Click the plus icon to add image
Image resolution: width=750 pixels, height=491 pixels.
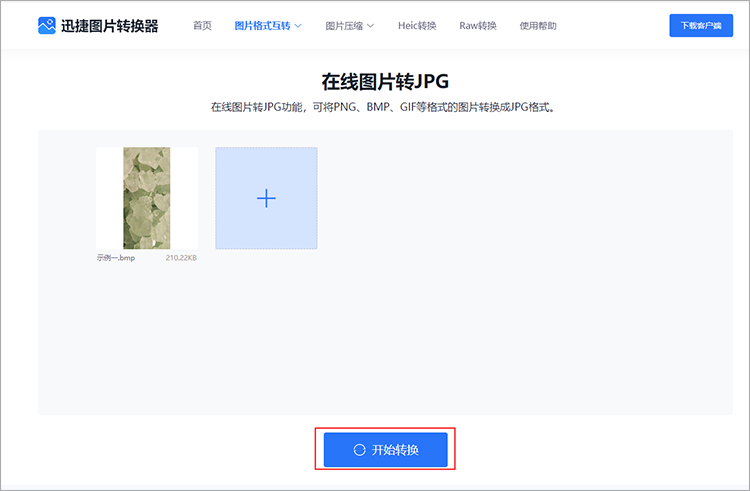coord(266,198)
